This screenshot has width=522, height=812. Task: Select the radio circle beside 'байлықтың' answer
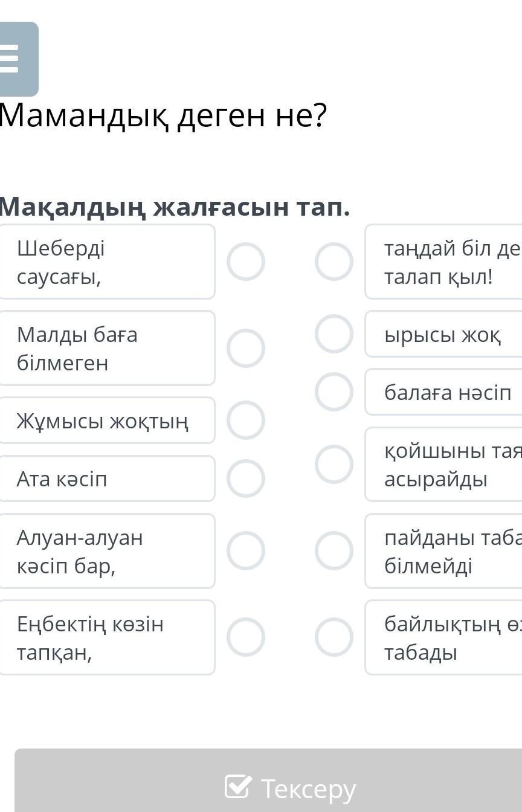click(x=334, y=637)
